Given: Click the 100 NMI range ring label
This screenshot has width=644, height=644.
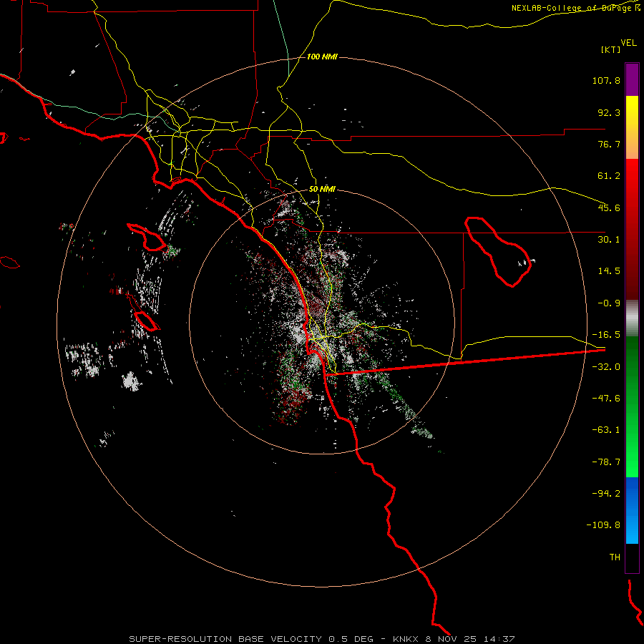Looking at the screenshot, I should pyautogui.click(x=322, y=57).
